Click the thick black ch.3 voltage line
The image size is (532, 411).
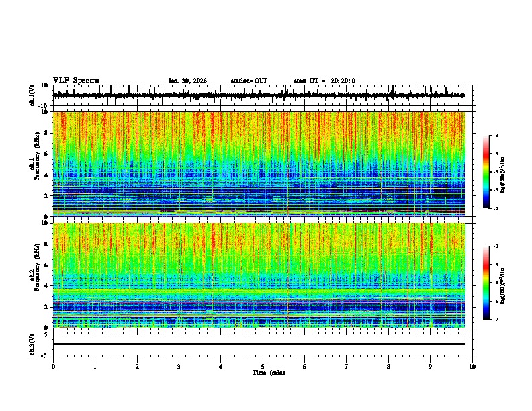coord(259,344)
